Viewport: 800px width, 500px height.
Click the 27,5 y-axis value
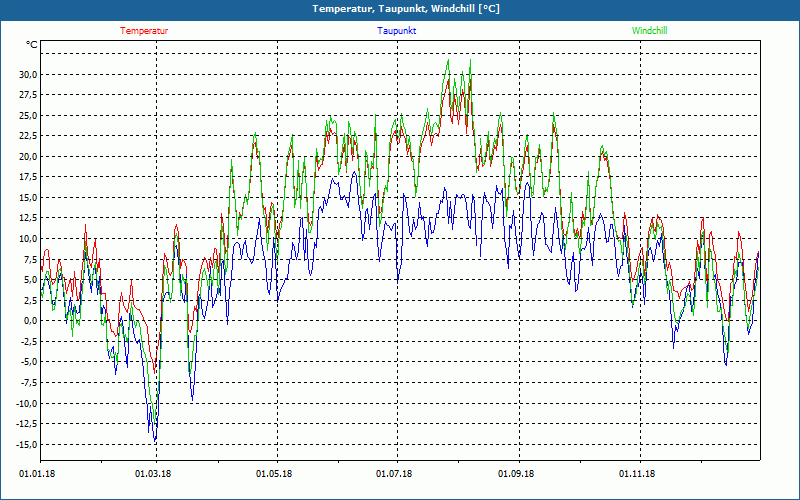click(29, 95)
